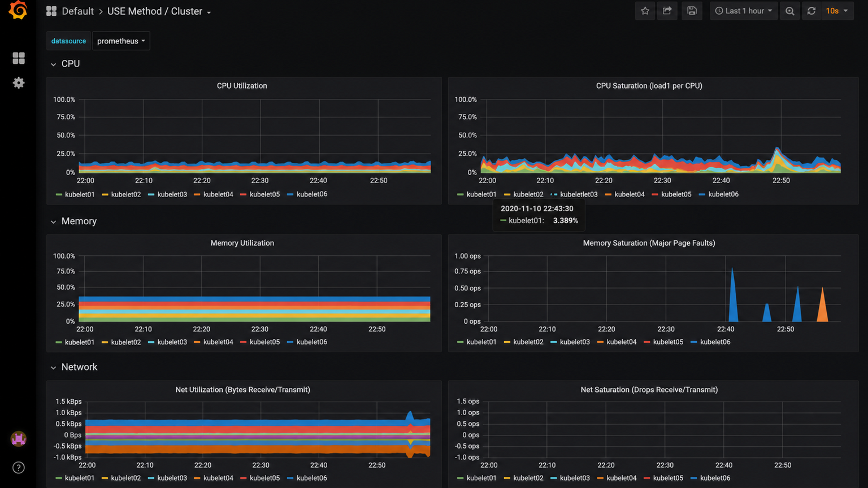Viewport: 868px width, 488px height.
Task: Open the Last 1 hour time picker
Action: pos(744,11)
